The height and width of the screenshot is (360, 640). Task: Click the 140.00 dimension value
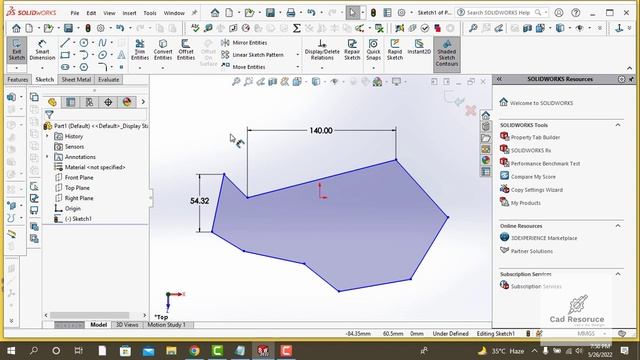click(x=321, y=131)
